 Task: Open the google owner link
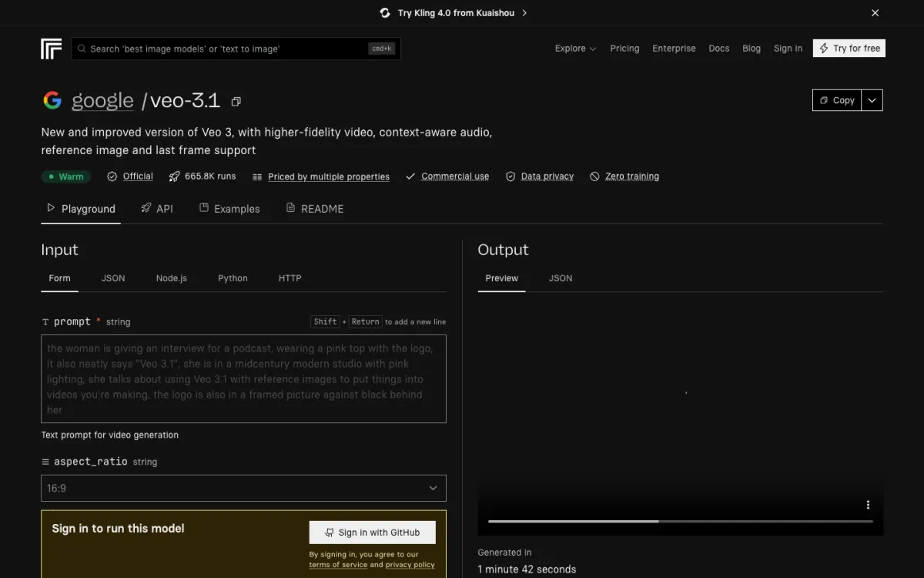point(102,101)
